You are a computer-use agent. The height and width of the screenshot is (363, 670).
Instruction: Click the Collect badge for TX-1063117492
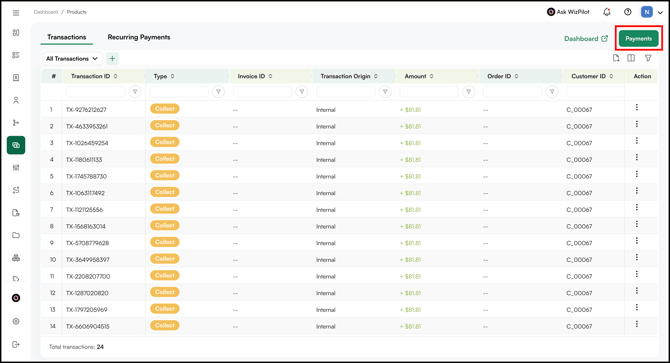[165, 192]
